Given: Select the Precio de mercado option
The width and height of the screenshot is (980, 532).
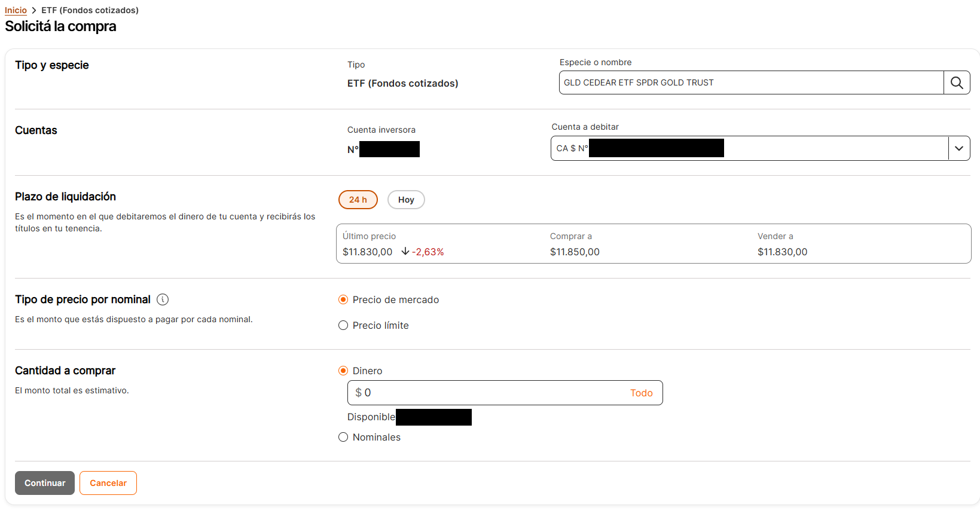Looking at the screenshot, I should pyautogui.click(x=343, y=299).
